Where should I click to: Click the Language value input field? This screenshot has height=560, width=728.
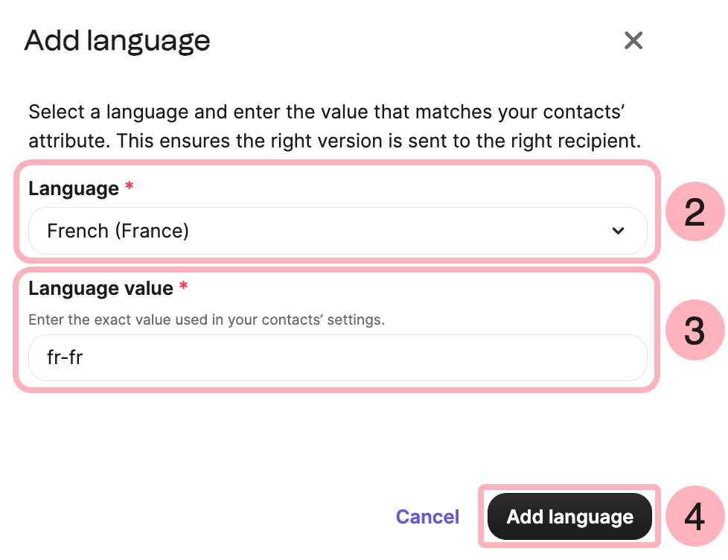[x=337, y=357]
